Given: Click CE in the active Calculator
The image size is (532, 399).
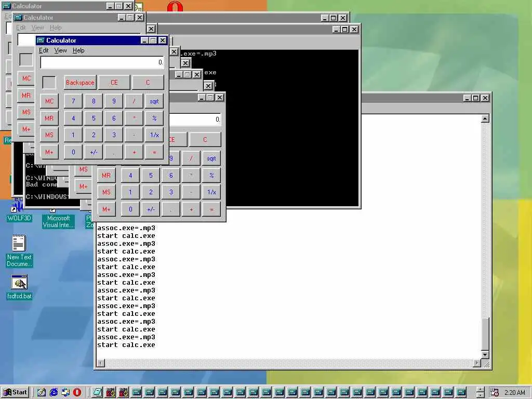Looking at the screenshot, I should click(x=114, y=83).
